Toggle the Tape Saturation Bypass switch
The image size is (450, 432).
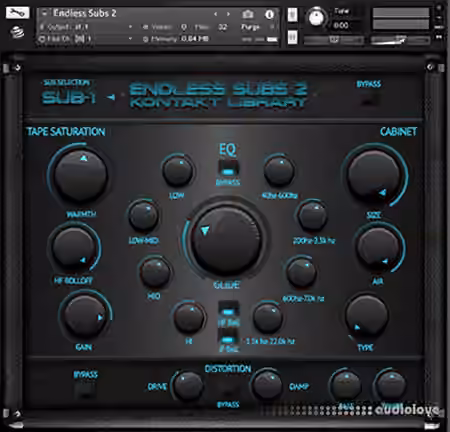[85, 389]
